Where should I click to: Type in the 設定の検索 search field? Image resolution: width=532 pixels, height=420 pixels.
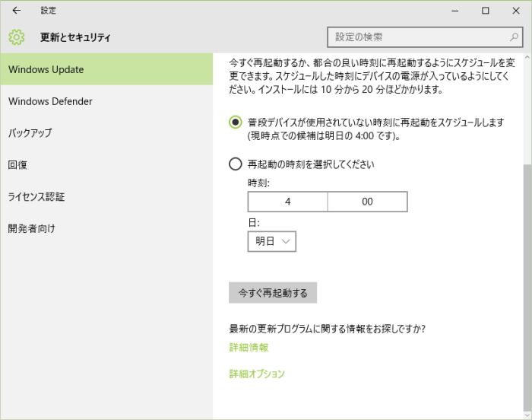pos(418,37)
